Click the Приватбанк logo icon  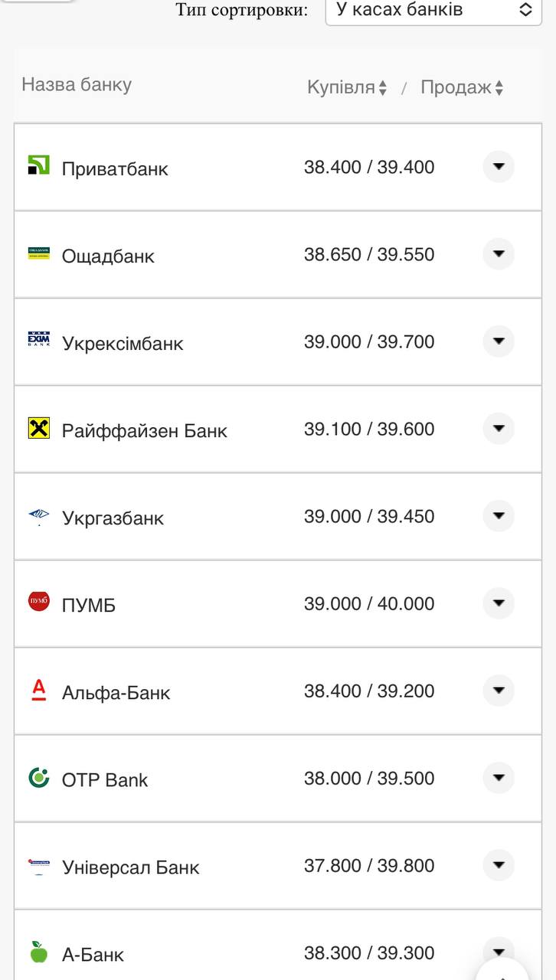click(x=38, y=165)
